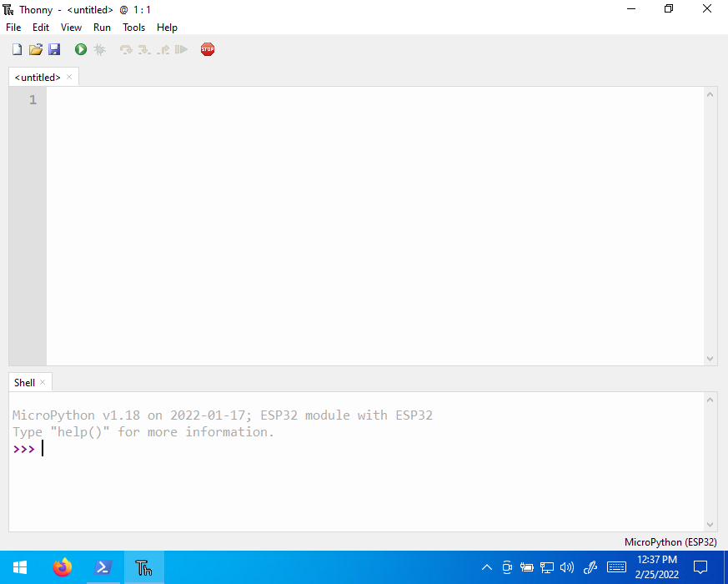Launch Firefox from the taskbar
The height and width of the screenshot is (584, 728).
tap(63, 567)
